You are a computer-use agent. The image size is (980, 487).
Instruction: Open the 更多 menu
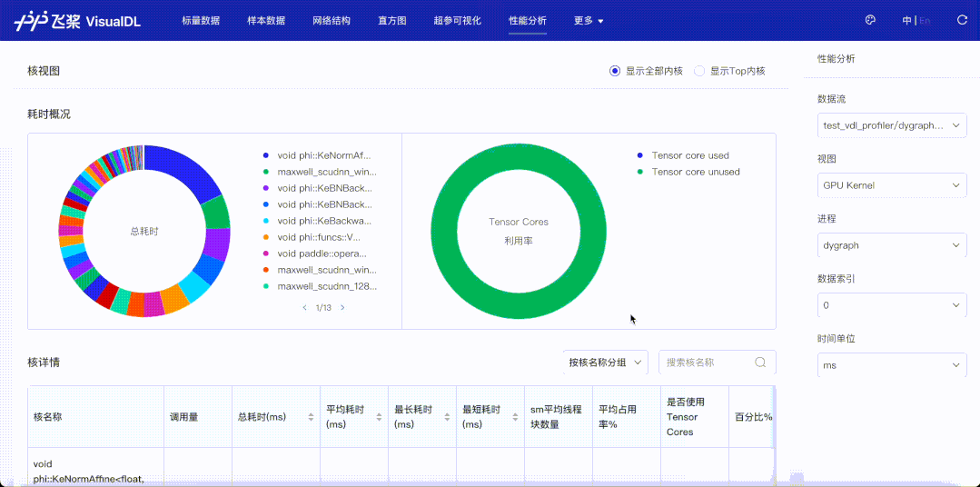tap(589, 20)
